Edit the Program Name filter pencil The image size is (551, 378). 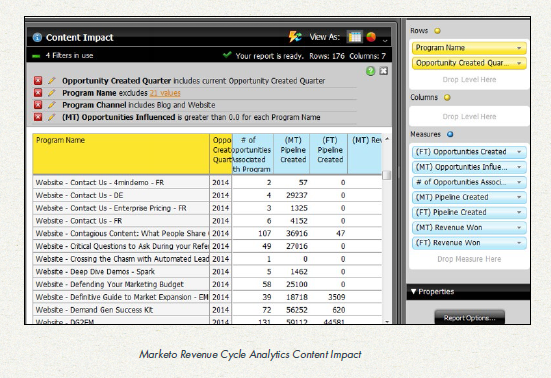click(x=52, y=93)
